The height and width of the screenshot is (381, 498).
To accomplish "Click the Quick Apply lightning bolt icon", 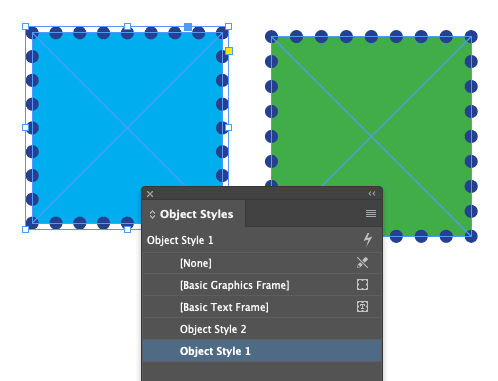I will click(368, 239).
